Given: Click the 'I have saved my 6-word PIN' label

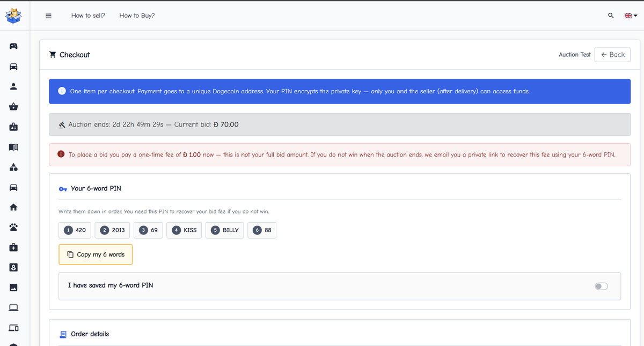Looking at the screenshot, I should 111,285.
